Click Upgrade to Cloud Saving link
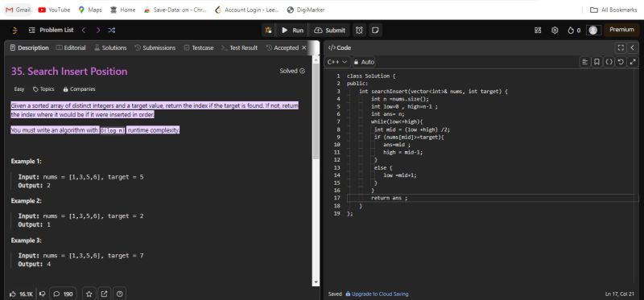Image resolution: width=644 pixels, height=300 pixels. pos(377,294)
